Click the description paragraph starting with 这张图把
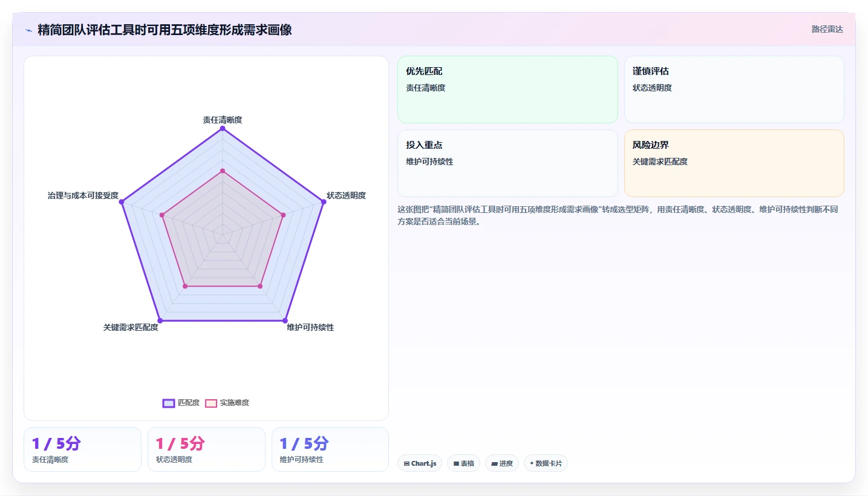 click(618, 215)
